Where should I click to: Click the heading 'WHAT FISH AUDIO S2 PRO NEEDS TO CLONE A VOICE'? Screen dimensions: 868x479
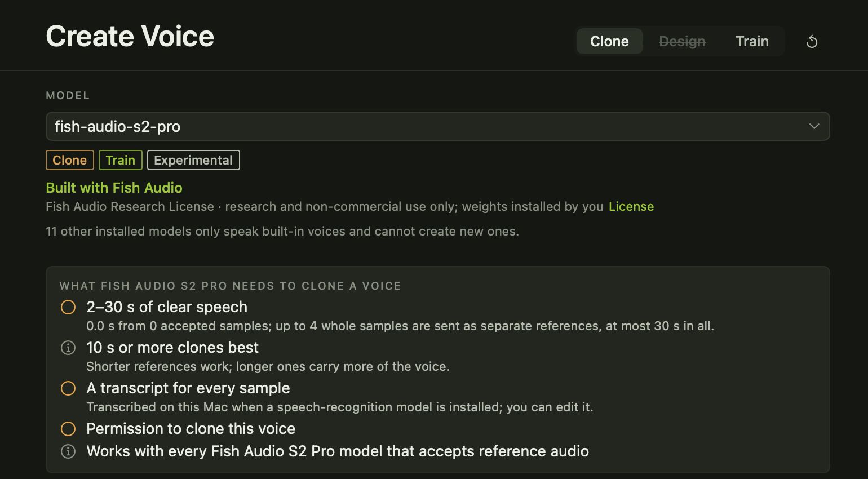tap(230, 286)
